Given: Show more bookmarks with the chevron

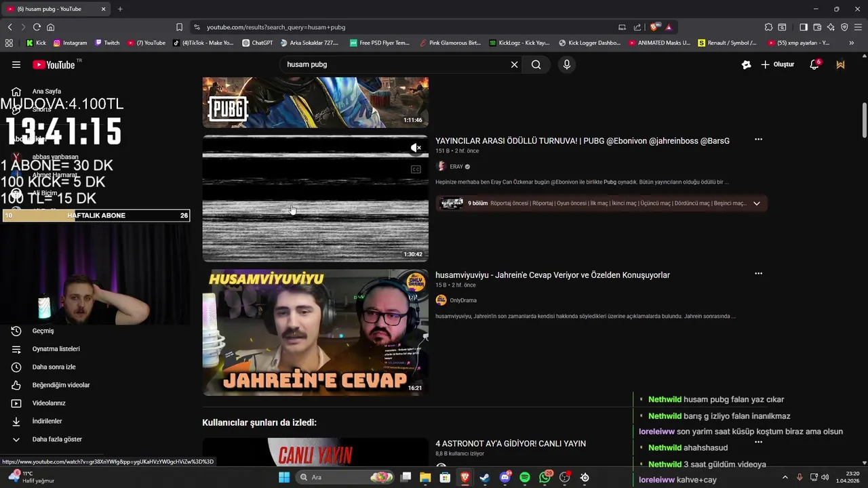Looking at the screenshot, I should [x=851, y=43].
